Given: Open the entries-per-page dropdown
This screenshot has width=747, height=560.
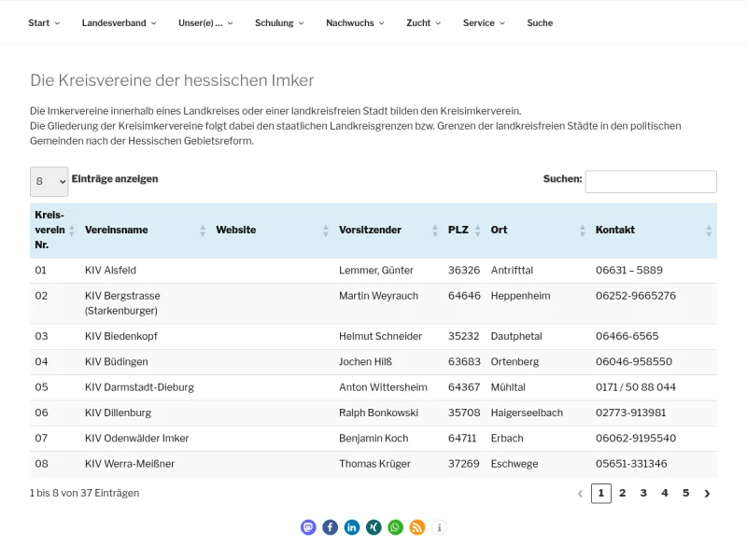Looking at the screenshot, I should [x=49, y=182].
